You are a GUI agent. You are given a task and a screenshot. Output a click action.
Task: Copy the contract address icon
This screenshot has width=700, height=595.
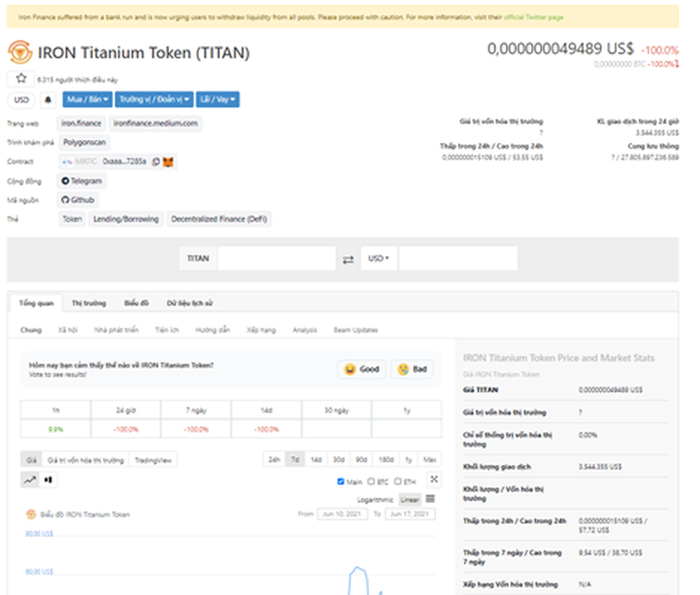[156, 161]
